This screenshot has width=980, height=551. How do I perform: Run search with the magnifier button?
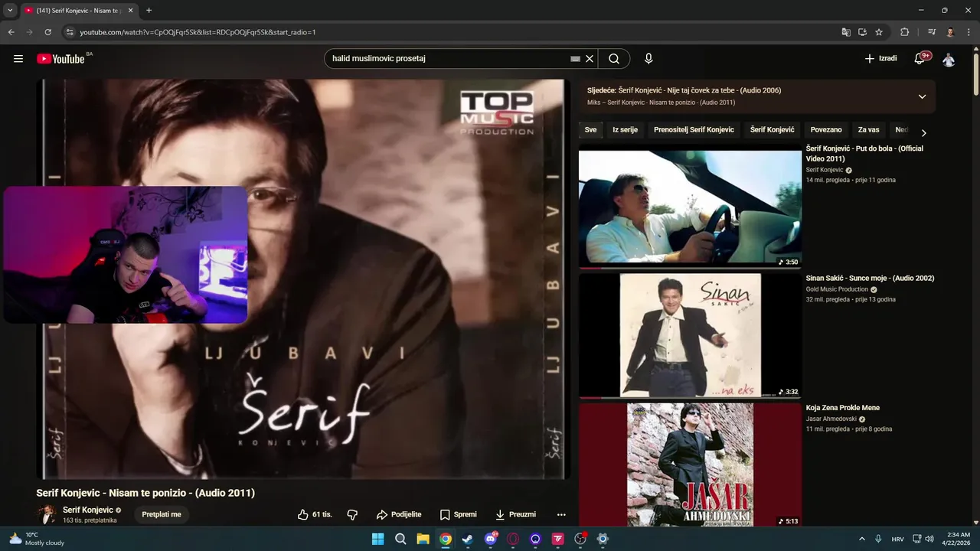[614, 59]
